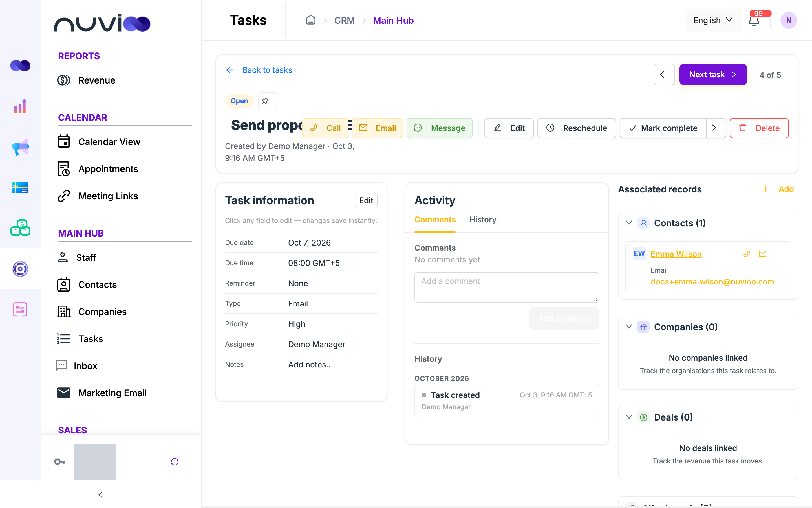Collapse the Companies (0) section
The image size is (812, 508).
tap(629, 327)
